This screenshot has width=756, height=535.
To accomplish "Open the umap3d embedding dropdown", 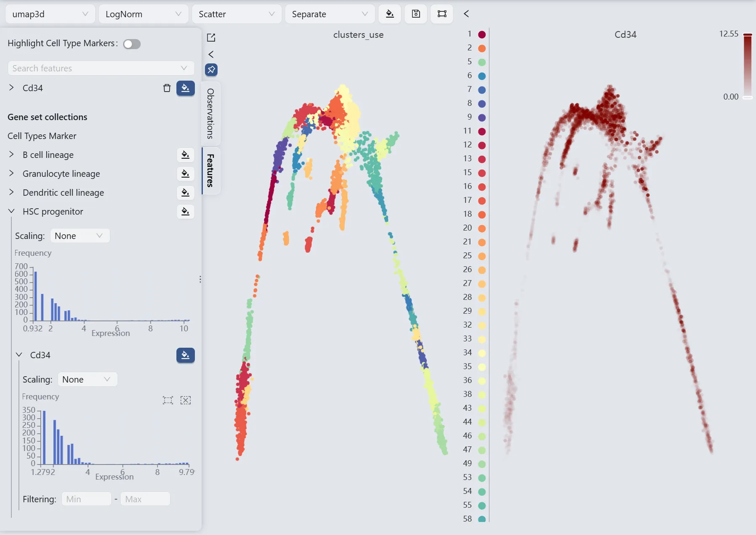I will point(50,14).
